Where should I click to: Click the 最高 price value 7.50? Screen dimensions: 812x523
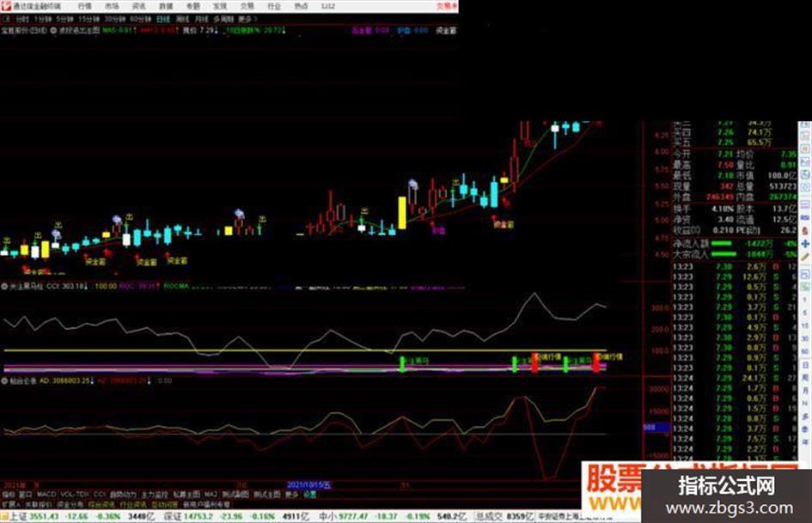[724, 165]
